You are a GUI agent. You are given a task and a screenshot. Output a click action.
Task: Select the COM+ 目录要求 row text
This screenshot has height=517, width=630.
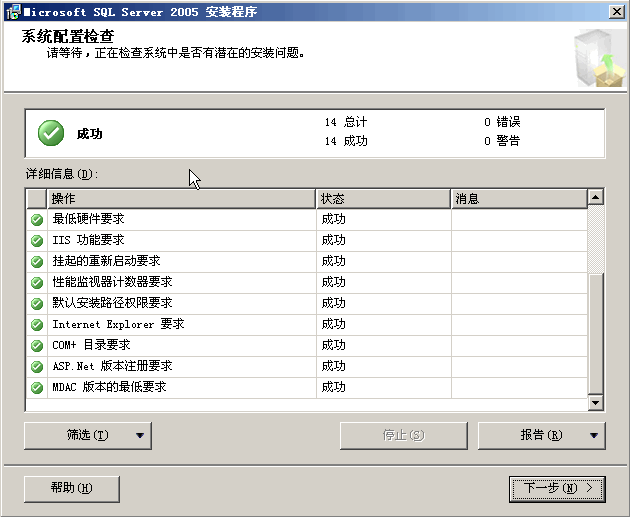tap(92, 345)
